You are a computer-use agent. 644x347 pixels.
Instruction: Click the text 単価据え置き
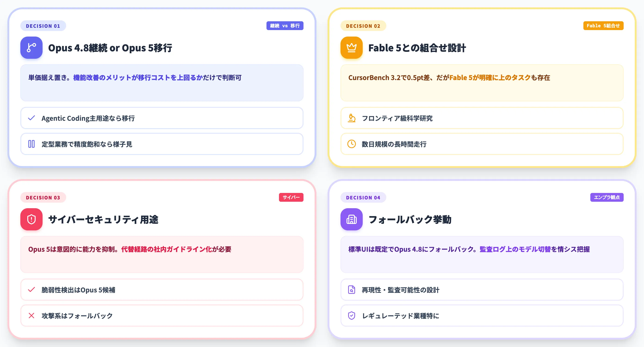pos(47,78)
